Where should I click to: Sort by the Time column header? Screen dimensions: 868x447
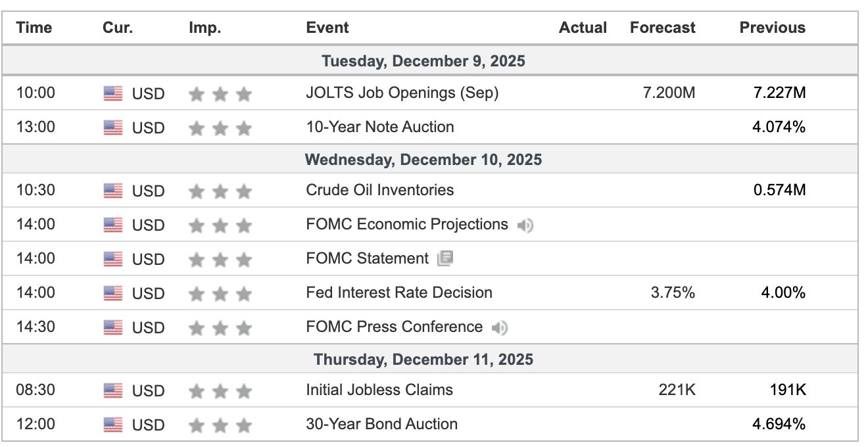coord(34,28)
